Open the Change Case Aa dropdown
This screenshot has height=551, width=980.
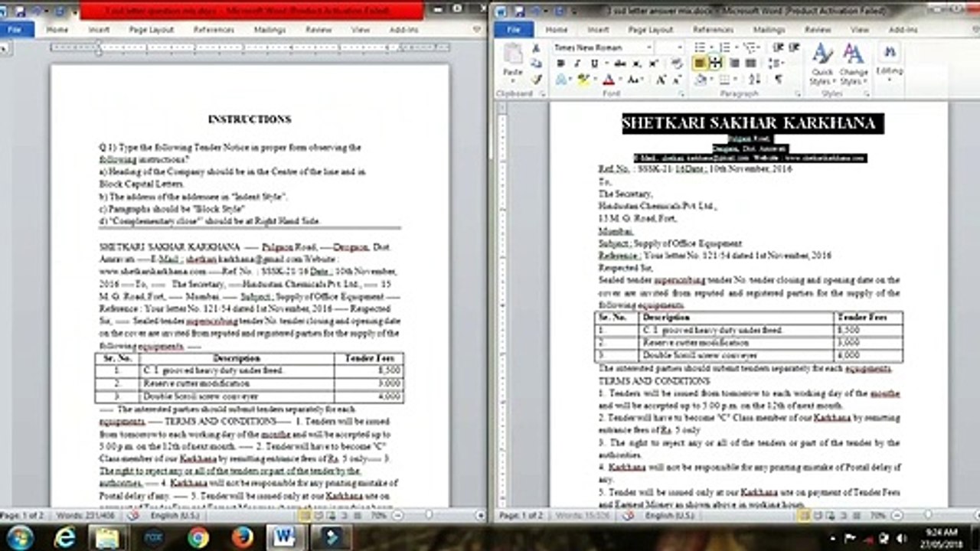[634, 79]
